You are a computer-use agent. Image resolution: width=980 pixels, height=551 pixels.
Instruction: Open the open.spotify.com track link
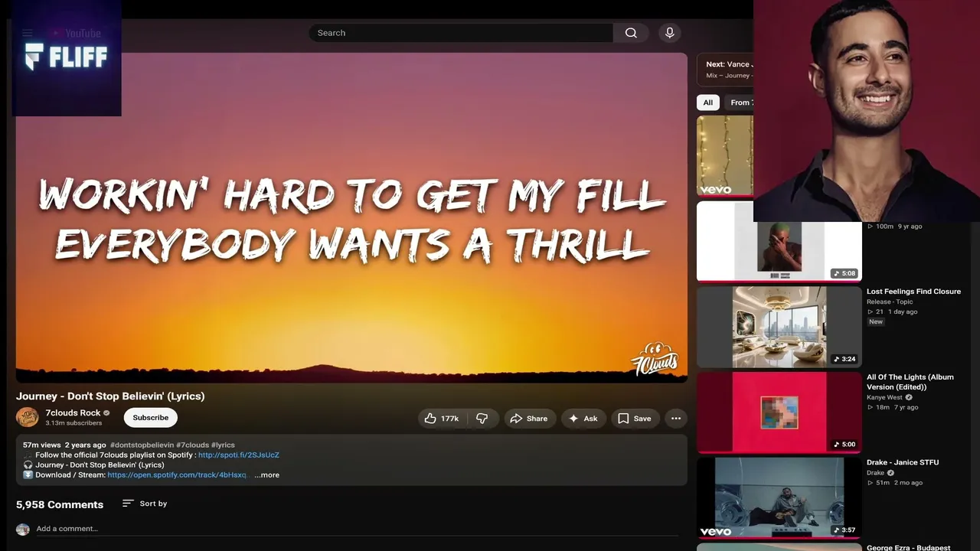point(178,475)
